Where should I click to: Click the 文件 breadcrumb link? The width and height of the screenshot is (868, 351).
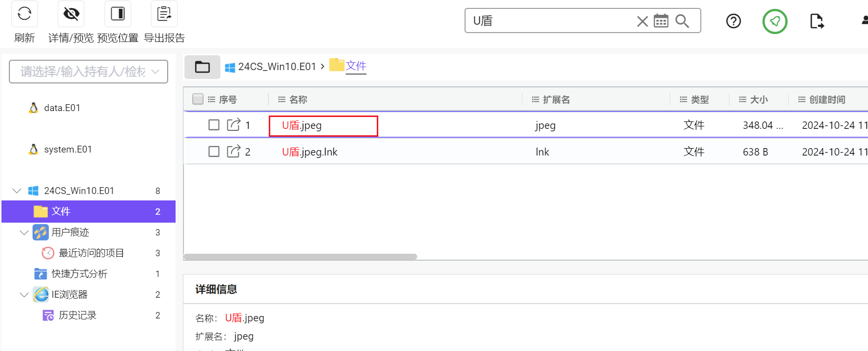point(356,66)
